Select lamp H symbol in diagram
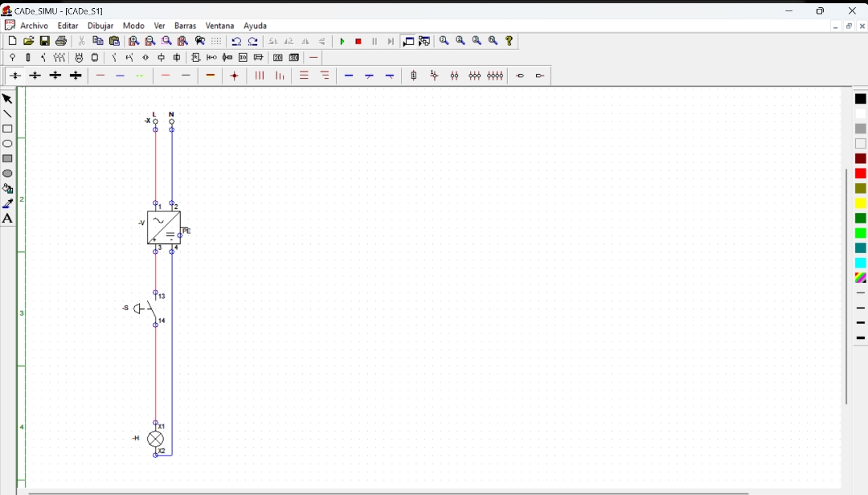This screenshot has width=868, height=495. 156,439
